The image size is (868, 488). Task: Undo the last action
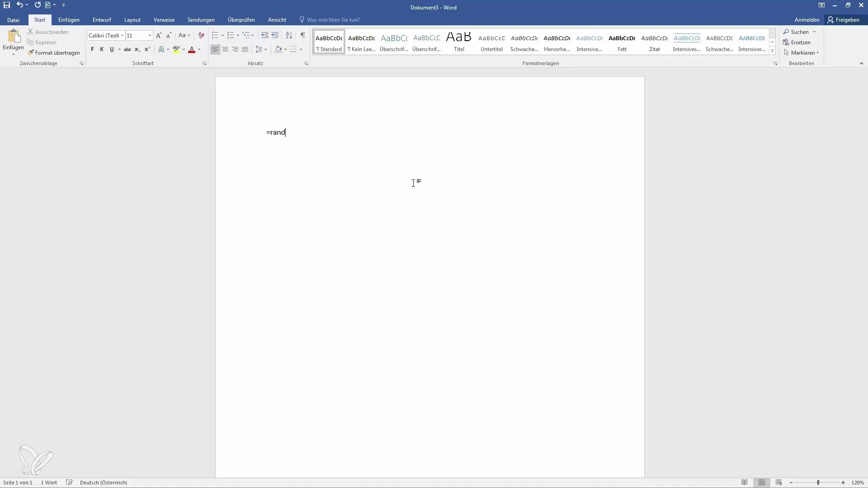coord(19,5)
